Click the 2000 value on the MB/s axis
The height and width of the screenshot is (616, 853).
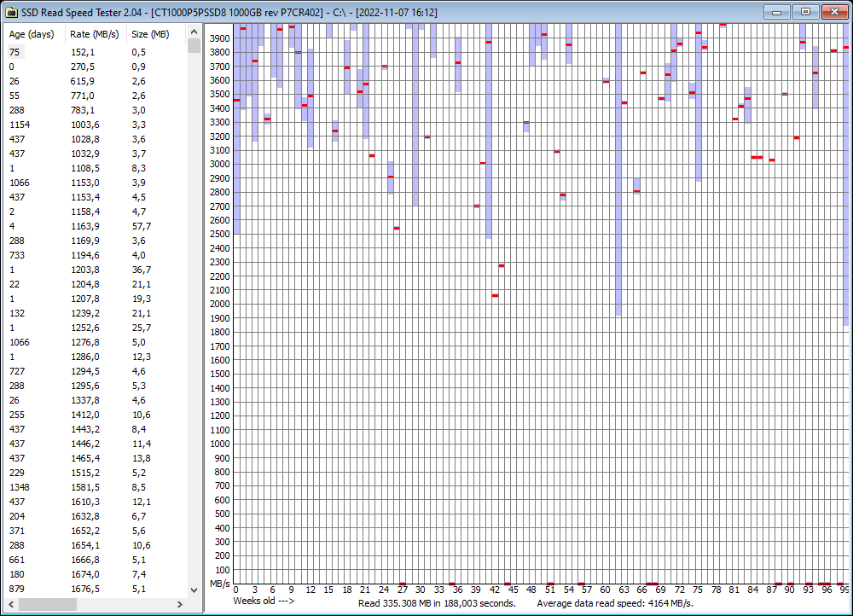220,305
